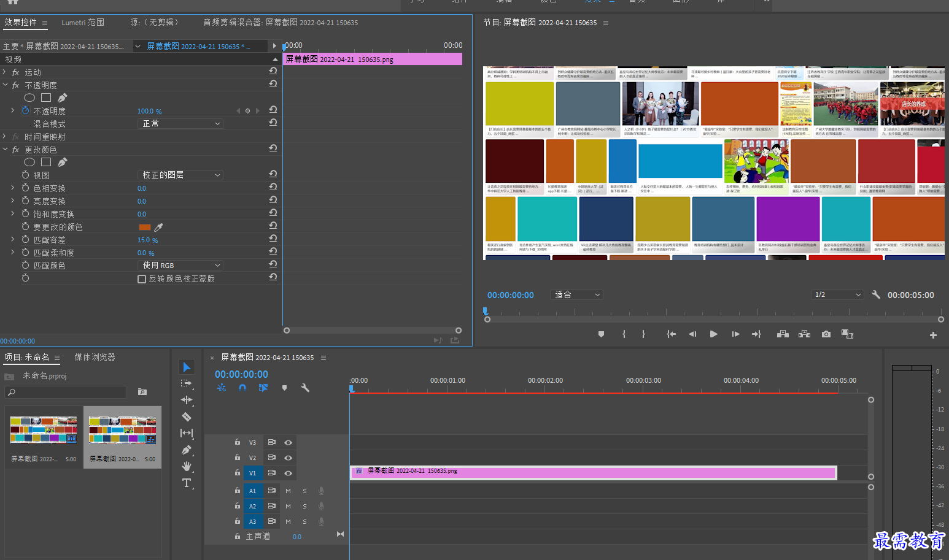Image resolution: width=949 pixels, height=560 pixels.
Task: Open the zoom level dropdown in Program Monitor
Action: 578,295
